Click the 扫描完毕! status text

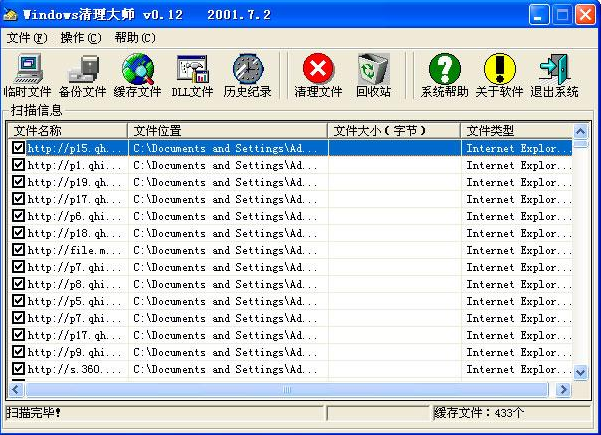click(34, 413)
